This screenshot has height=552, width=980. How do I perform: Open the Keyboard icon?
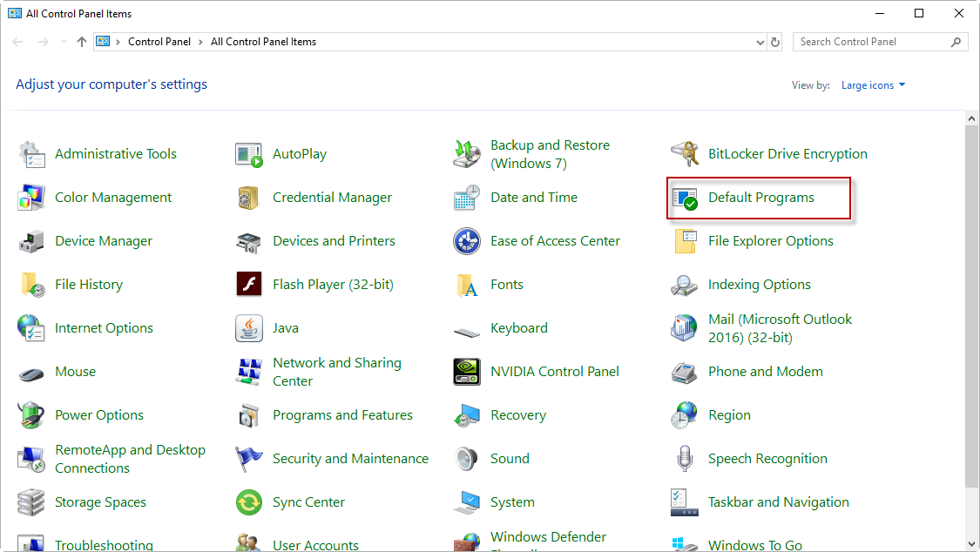click(467, 333)
